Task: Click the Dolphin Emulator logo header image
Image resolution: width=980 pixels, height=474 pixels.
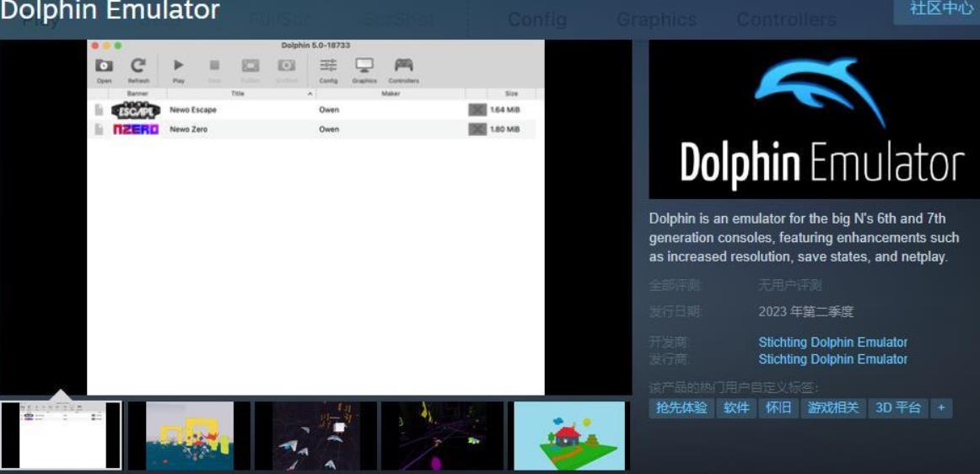Action: [815, 120]
